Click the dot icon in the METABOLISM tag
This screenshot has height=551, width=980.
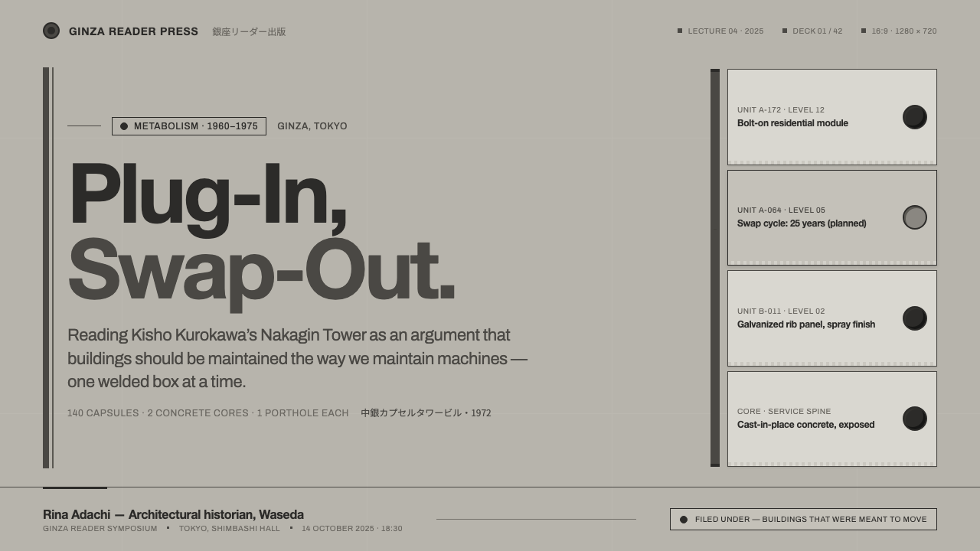(x=124, y=126)
